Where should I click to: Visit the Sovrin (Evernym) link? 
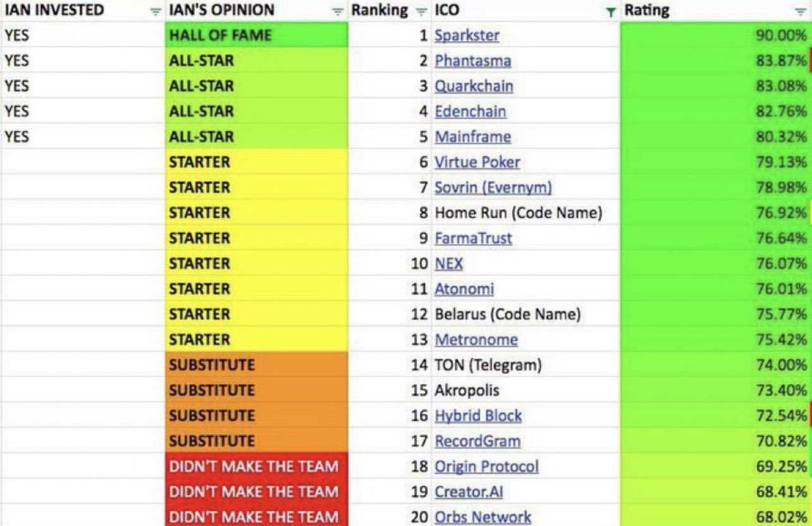click(x=493, y=187)
